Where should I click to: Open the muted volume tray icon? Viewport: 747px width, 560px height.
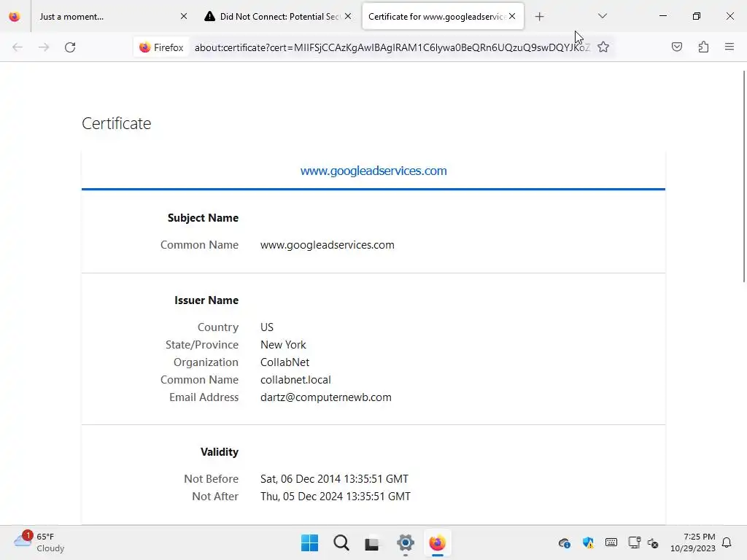click(653, 542)
